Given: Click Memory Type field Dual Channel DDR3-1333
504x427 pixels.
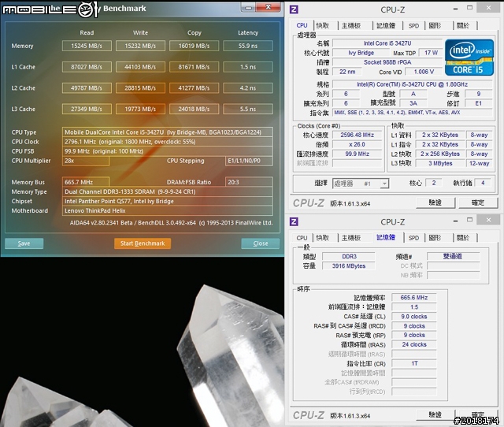Looking at the screenshot, I should [x=168, y=191].
